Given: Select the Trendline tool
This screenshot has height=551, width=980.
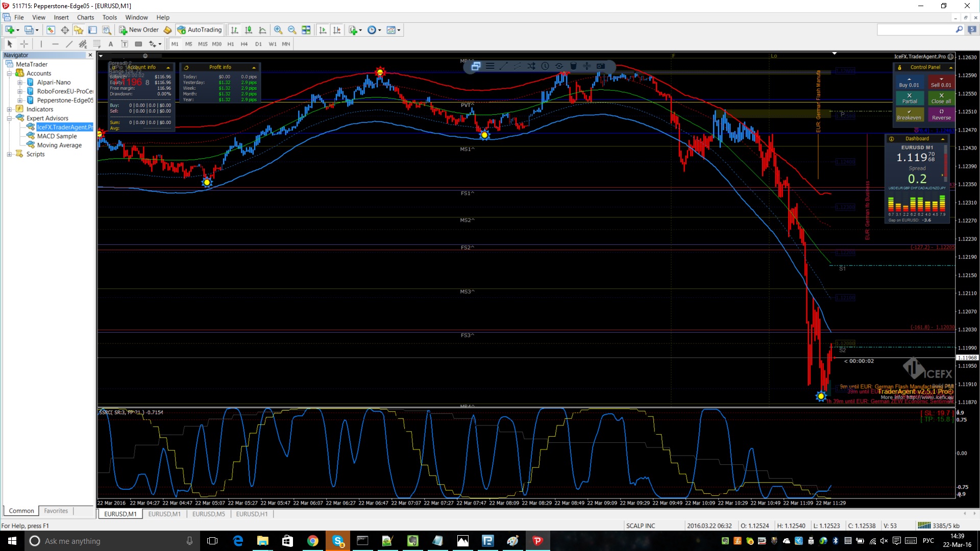Looking at the screenshot, I should (69, 44).
